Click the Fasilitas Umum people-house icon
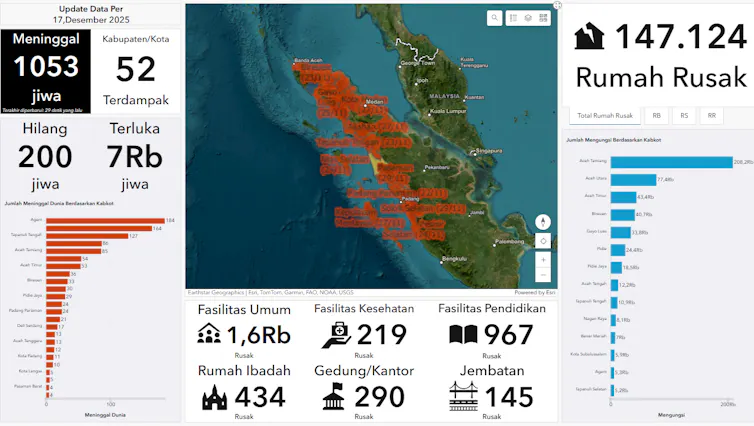Viewport: 754px width, 426px height. point(209,334)
